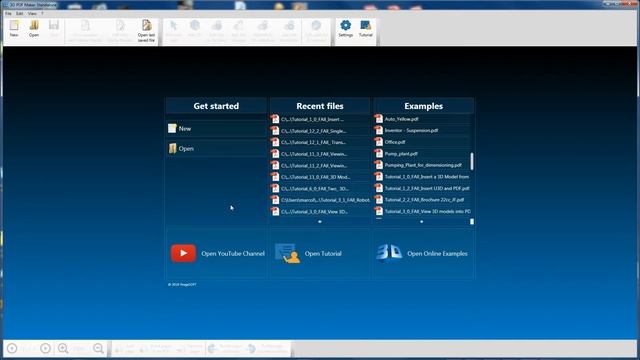Screen dimensions: 640x360
Task: Open recent file Tutorial_12_1_FAll_Trans
Action: (x=320, y=142)
